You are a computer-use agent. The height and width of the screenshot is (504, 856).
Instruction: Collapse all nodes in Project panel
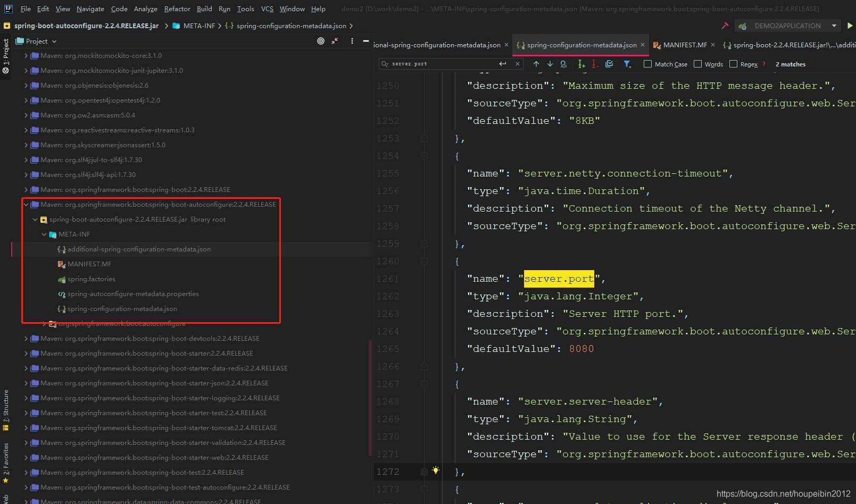click(x=335, y=41)
